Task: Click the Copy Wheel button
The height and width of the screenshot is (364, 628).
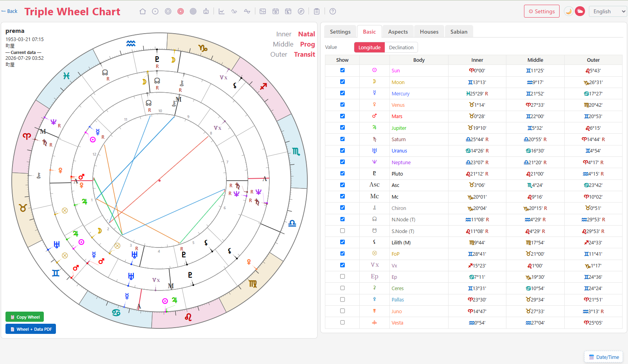Action: point(25,317)
